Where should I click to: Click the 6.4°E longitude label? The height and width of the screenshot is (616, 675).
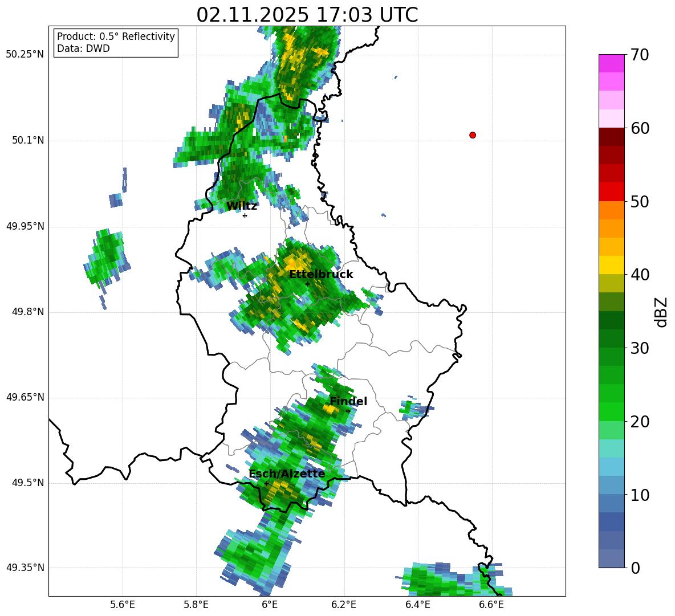417,605
